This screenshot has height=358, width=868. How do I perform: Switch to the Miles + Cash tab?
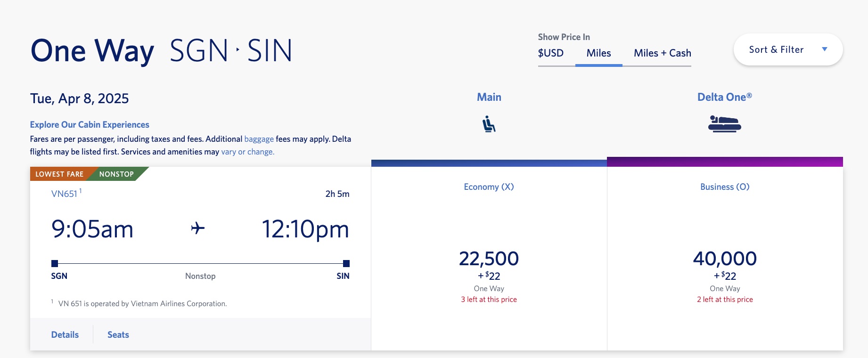[x=662, y=53]
